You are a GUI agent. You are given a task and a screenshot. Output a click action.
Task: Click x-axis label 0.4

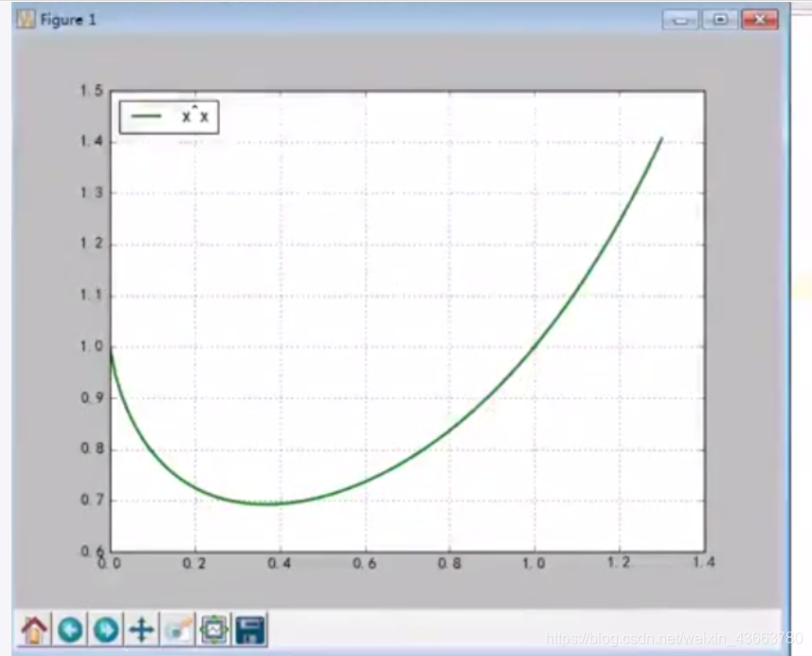pyautogui.click(x=280, y=563)
